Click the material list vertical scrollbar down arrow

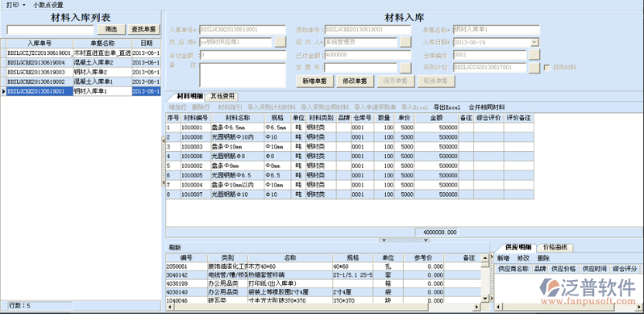(x=484, y=298)
